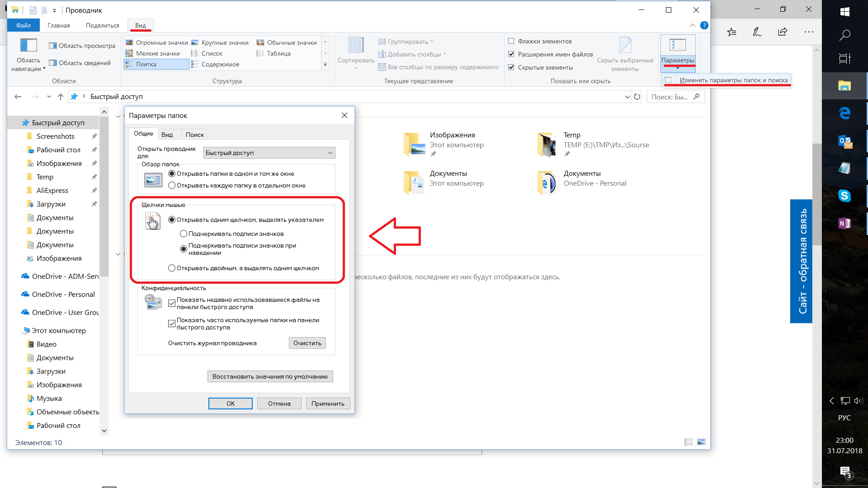Collapse the ribbon with chevron
The width and height of the screenshot is (868, 488).
pyautogui.click(x=693, y=25)
